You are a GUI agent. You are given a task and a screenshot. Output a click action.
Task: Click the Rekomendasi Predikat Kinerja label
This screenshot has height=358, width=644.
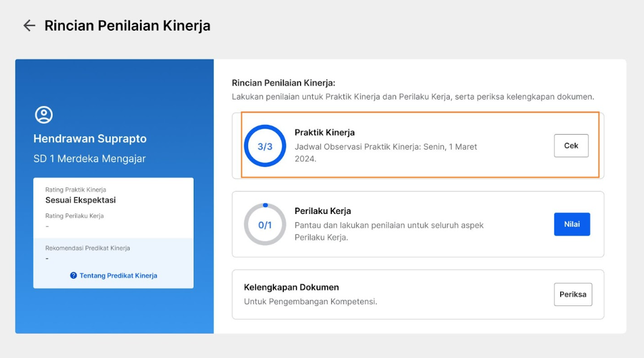(x=87, y=248)
